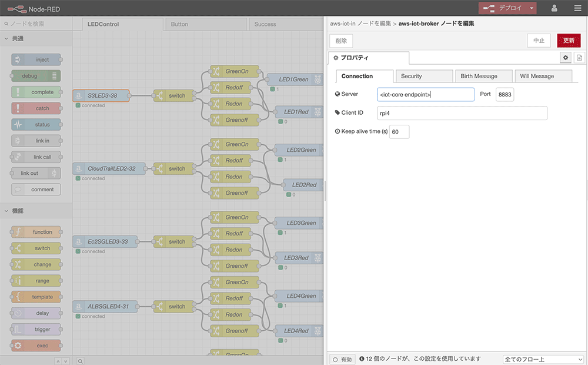Viewport: 588px width, 365px height.
Task: Focus the node search field
Action: coord(36,24)
